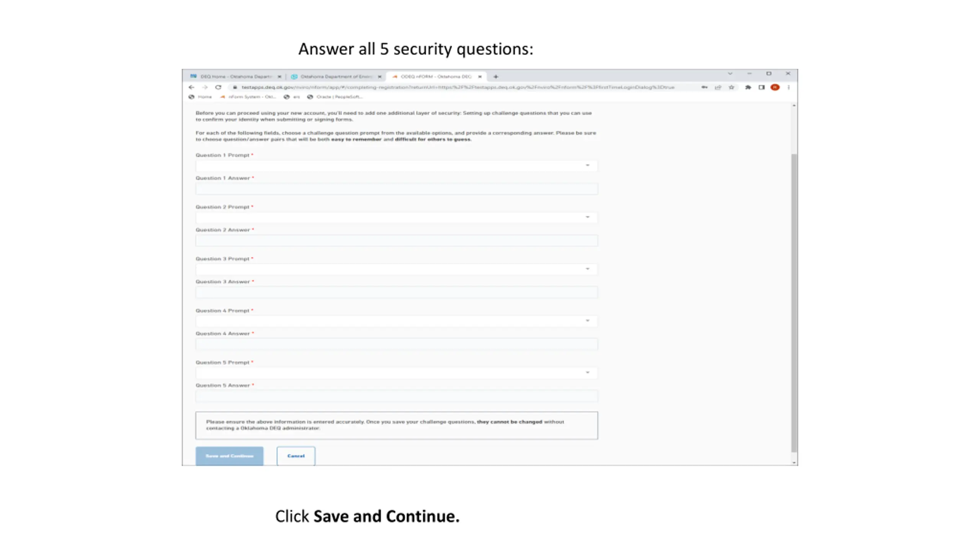This screenshot has height=551, width=980.
Task: Click the Cancel button
Action: tap(296, 456)
